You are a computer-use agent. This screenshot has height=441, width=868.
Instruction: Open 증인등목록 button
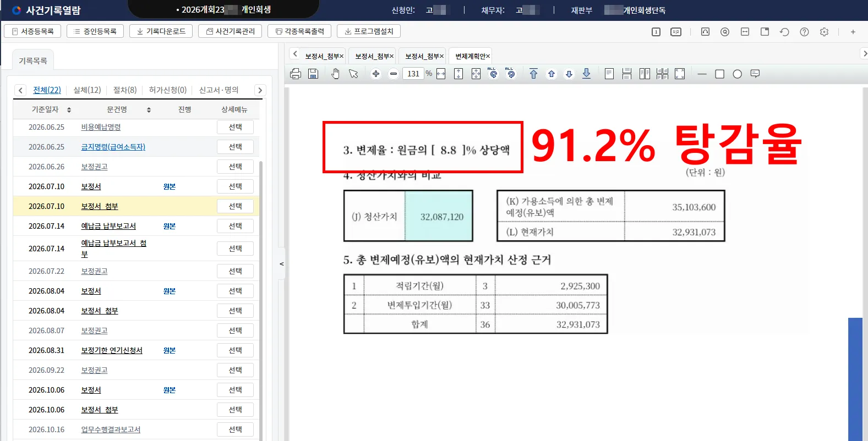[x=95, y=31]
